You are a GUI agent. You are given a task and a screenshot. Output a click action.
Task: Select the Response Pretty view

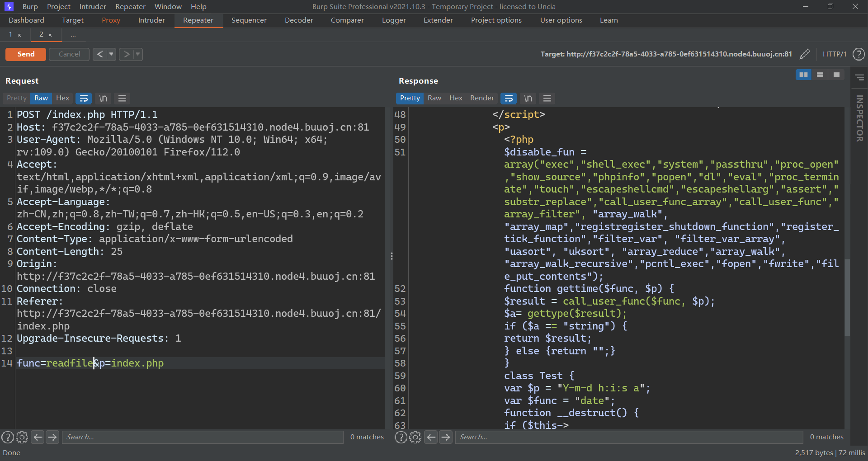[x=410, y=98]
